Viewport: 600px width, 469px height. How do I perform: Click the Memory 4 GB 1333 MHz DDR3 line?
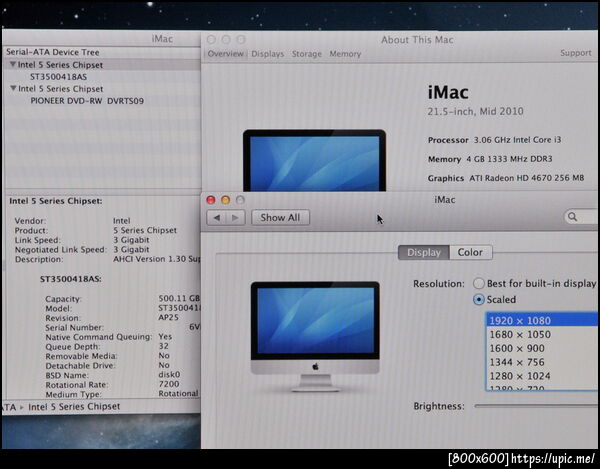point(490,159)
